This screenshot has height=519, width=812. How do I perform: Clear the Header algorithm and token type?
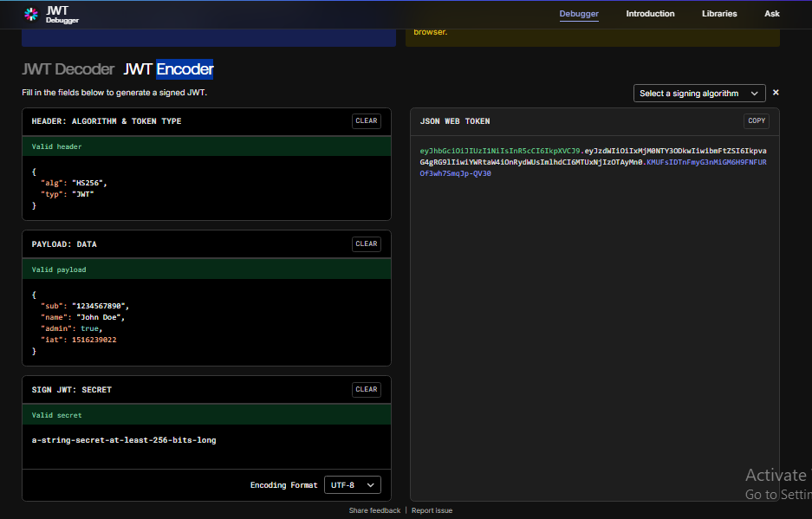[366, 120]
